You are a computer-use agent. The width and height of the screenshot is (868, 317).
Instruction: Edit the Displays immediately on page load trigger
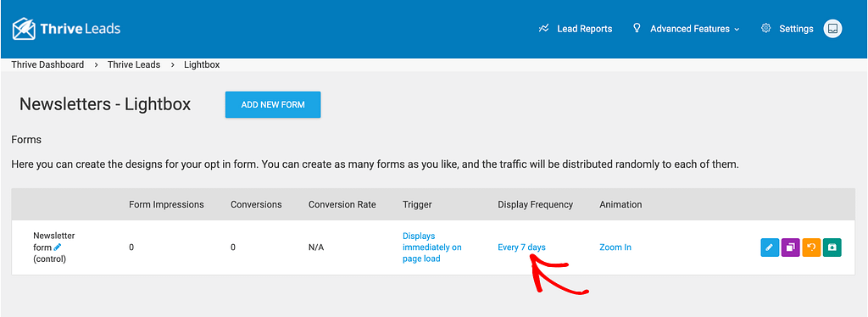[x=431, y=247]
